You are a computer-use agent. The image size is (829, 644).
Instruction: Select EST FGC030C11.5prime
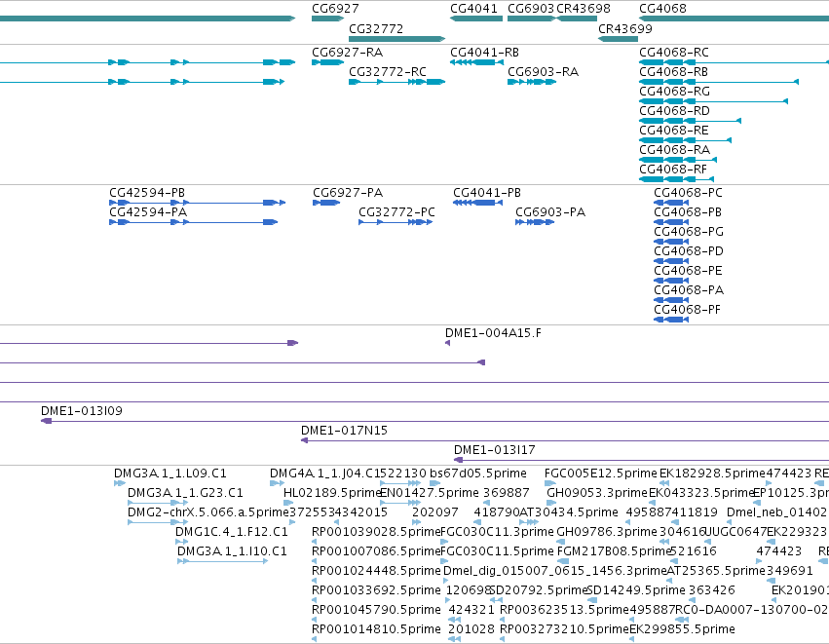[497, 551]
